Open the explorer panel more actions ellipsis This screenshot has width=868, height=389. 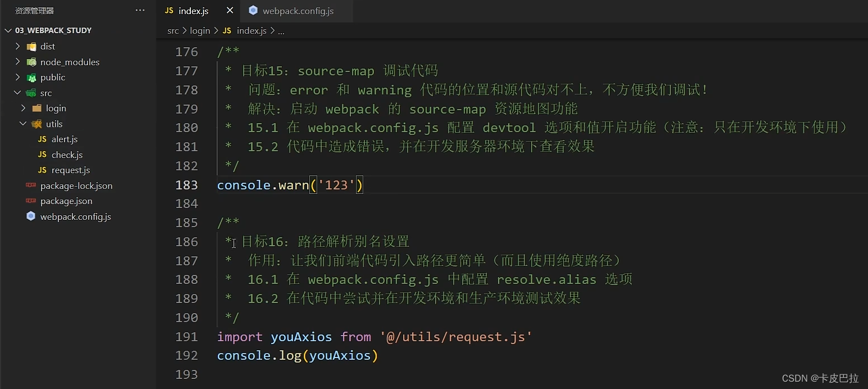140,10
